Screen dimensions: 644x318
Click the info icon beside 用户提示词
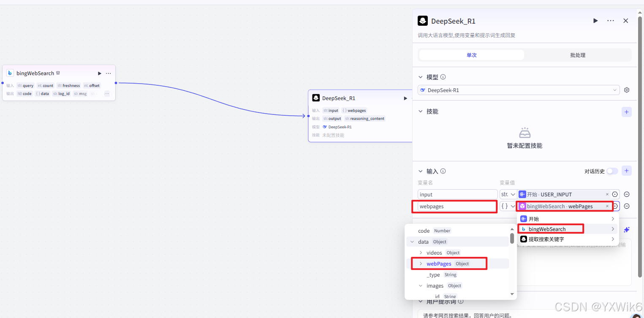[x=461, y=302]
